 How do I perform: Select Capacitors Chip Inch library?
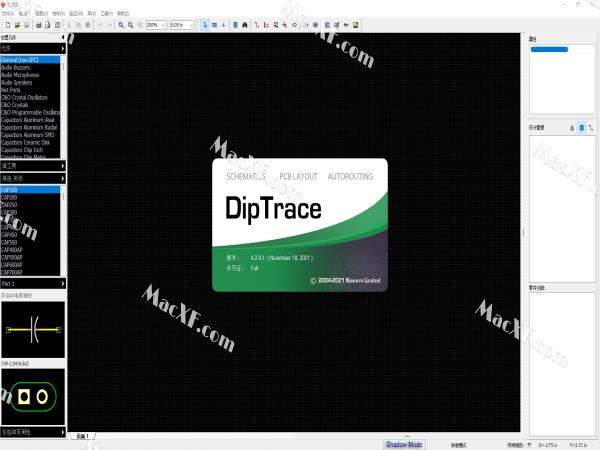30,150
